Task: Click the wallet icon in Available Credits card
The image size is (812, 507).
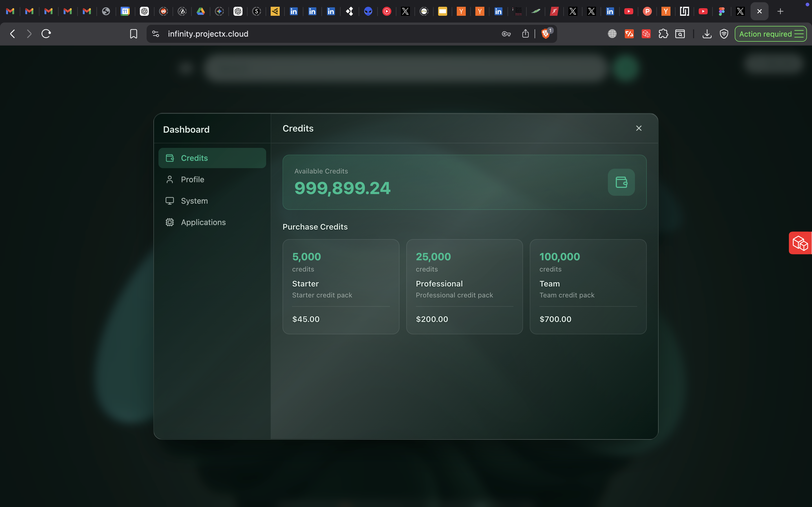Action: coord(621,182)
